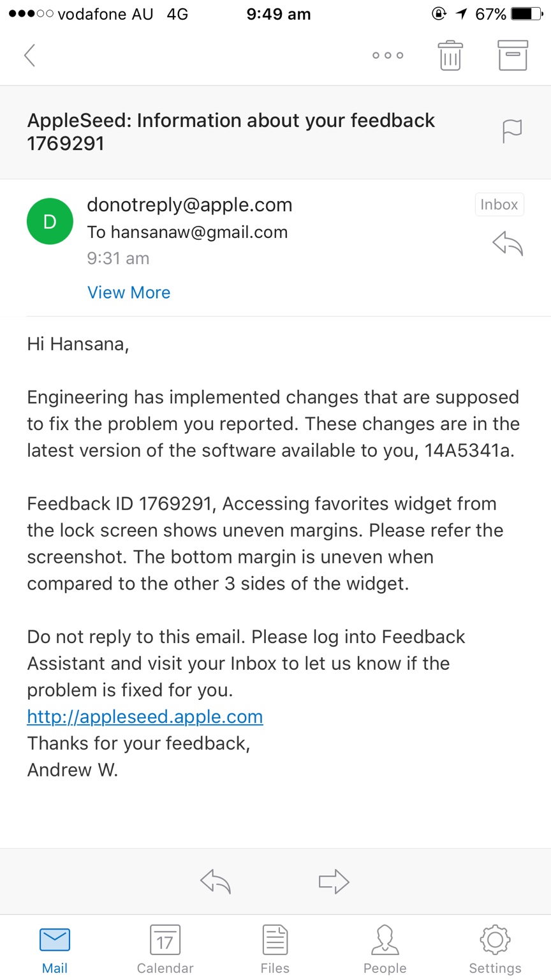Tap the reply arrow beside the sender
The width and height of the screenshot is (551, 980).
point(508,244)
